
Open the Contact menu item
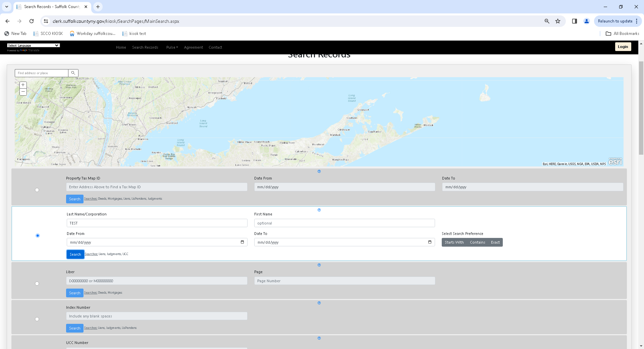(x=215, y=47)
